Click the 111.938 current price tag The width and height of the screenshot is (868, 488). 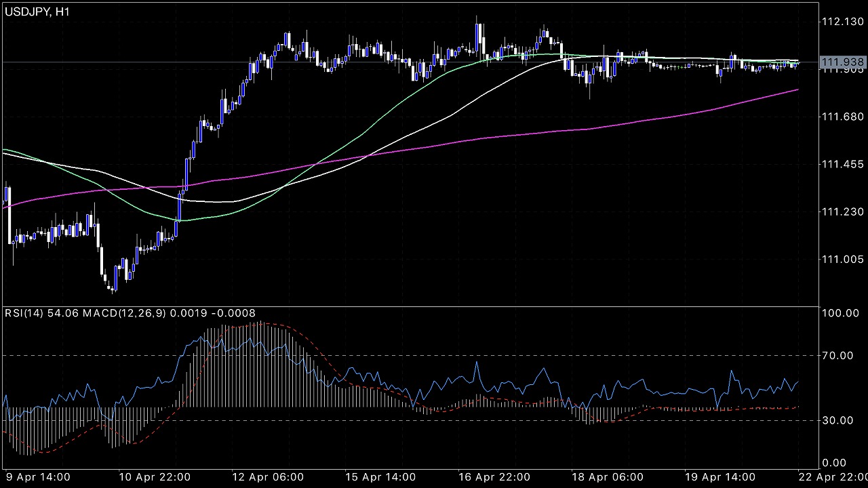coord(843,62)
